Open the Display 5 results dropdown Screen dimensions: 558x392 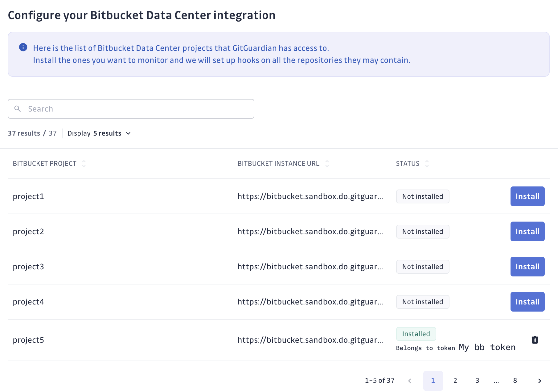pos(99,133)
